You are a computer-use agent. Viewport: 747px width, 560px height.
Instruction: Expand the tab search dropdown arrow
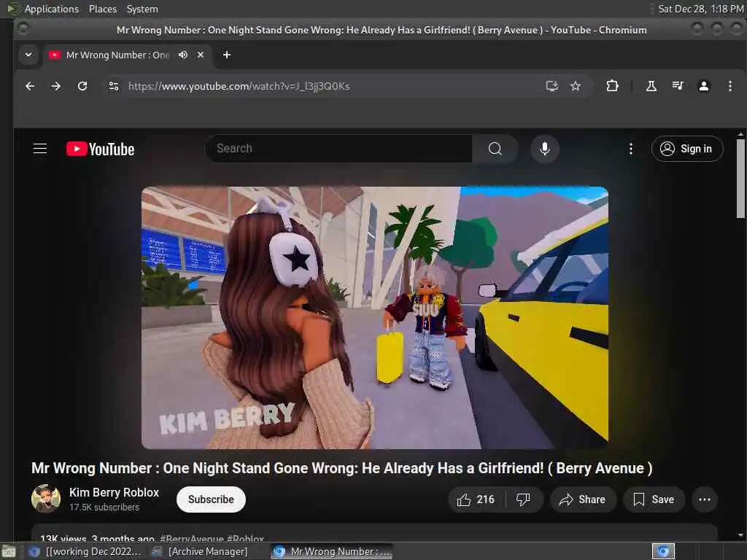[28, 55]
